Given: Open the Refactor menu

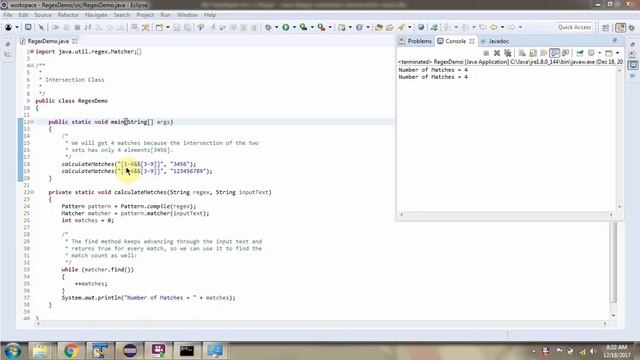Looking at the screenshot, I should tap(68, 15).
